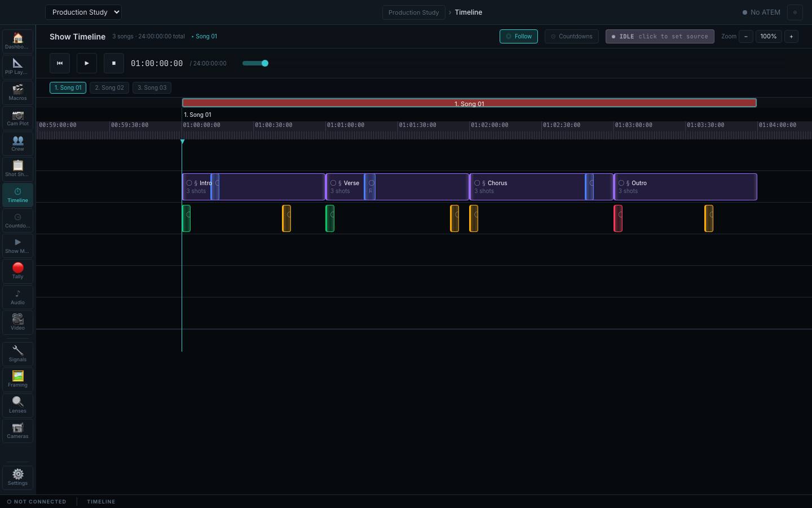
Task: Open the Countdown sidebar icon
Action: coord(17,220)
